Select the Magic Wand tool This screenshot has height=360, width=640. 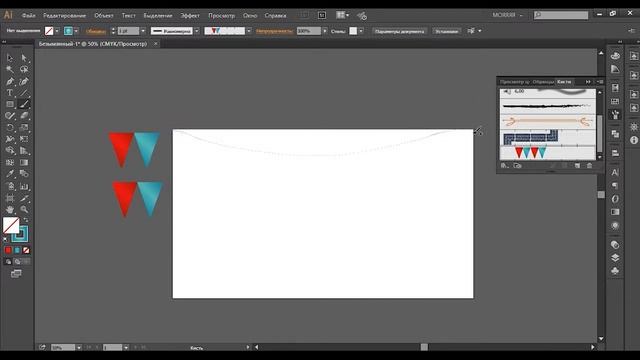10,69
